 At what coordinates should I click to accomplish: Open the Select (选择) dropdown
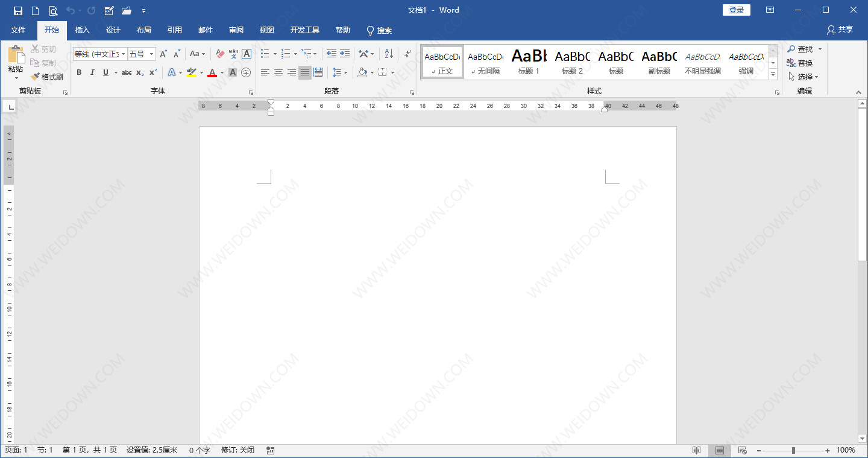[804, 77]
